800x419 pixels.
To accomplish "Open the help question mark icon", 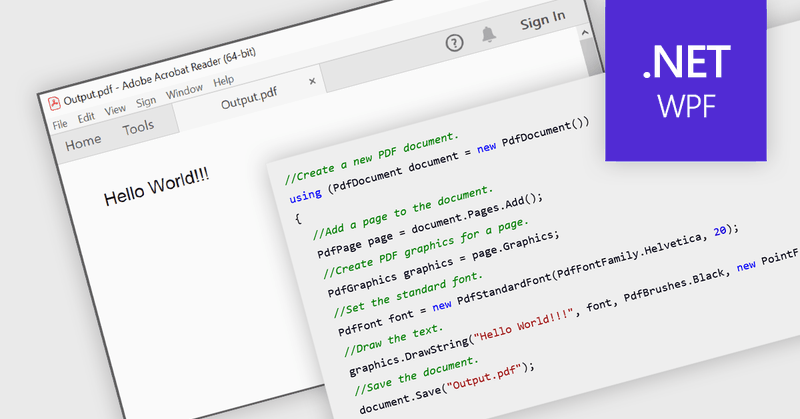I will point(454,43).
